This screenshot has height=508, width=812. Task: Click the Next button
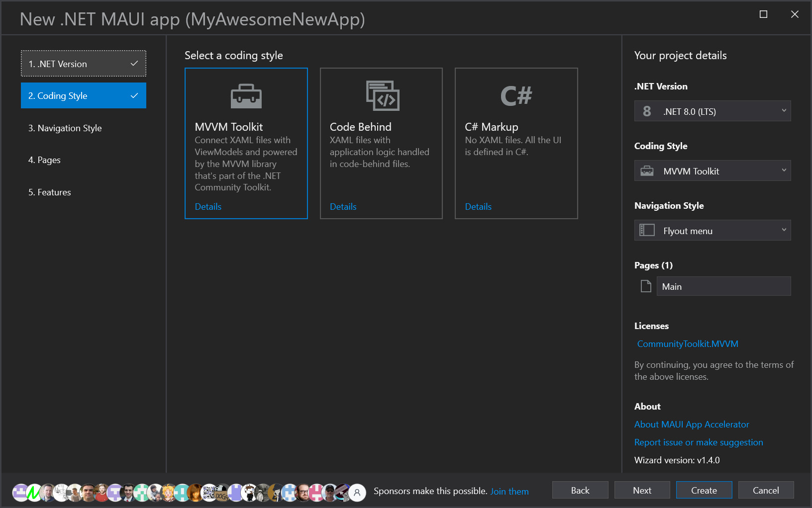coord(642,490)
